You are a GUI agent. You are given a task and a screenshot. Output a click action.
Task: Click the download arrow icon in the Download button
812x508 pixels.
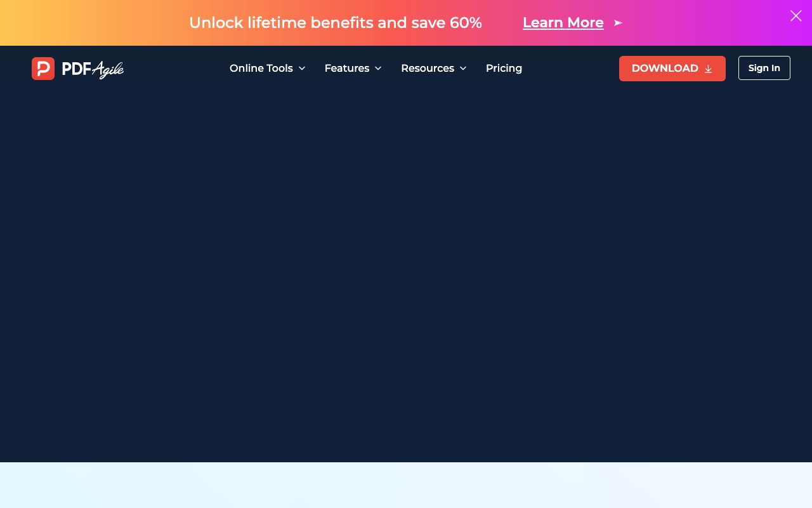709,69
